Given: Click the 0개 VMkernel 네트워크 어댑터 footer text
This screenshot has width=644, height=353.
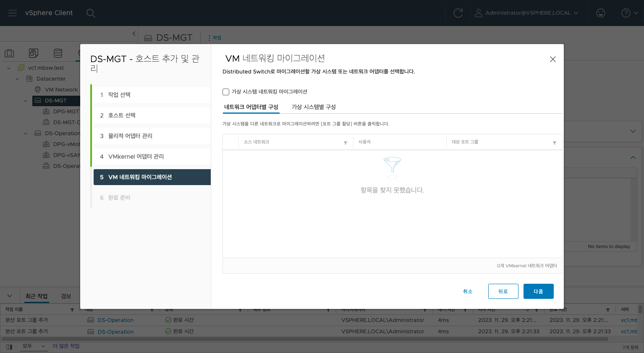Looking at the screenshot, I should [x=527, y=266].
